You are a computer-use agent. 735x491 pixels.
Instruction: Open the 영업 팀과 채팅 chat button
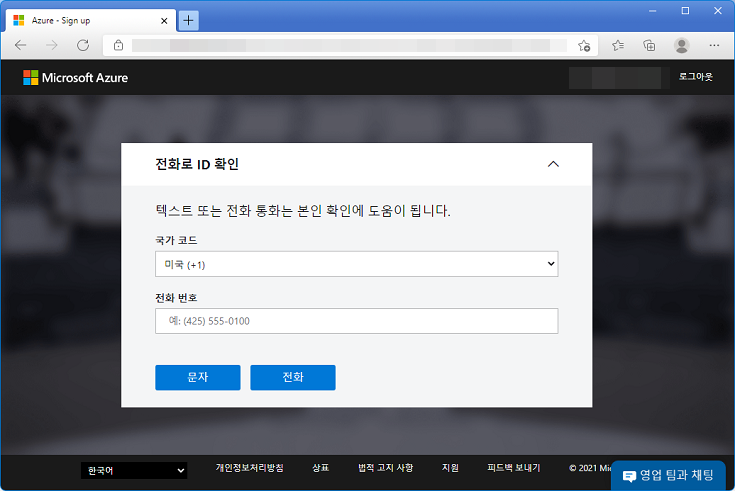(668, 476)
